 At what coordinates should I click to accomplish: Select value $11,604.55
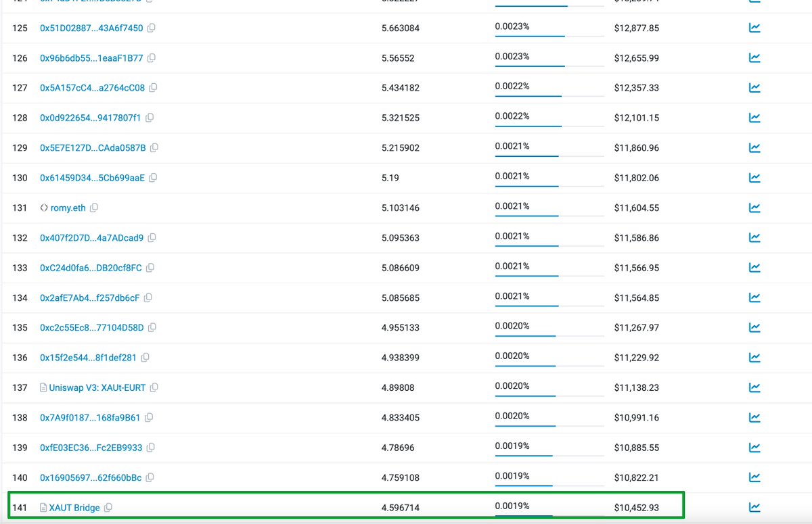(637, 208)
